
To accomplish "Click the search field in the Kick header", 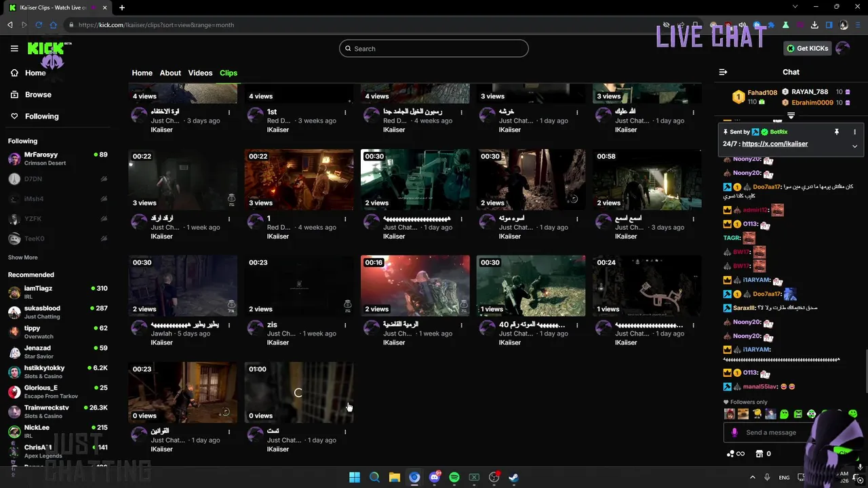I will click(434, 48).
